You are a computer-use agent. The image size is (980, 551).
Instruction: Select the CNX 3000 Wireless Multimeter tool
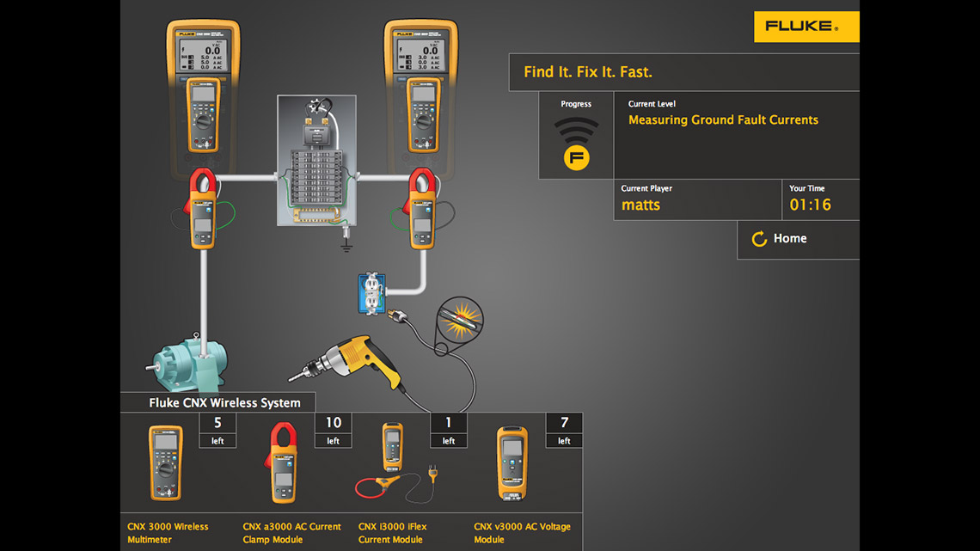coord(166,462)
